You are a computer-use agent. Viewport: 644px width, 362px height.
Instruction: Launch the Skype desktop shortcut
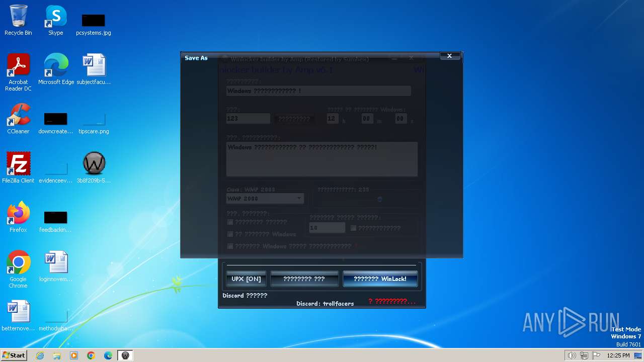pyautogui.click(x=55, y=20)
